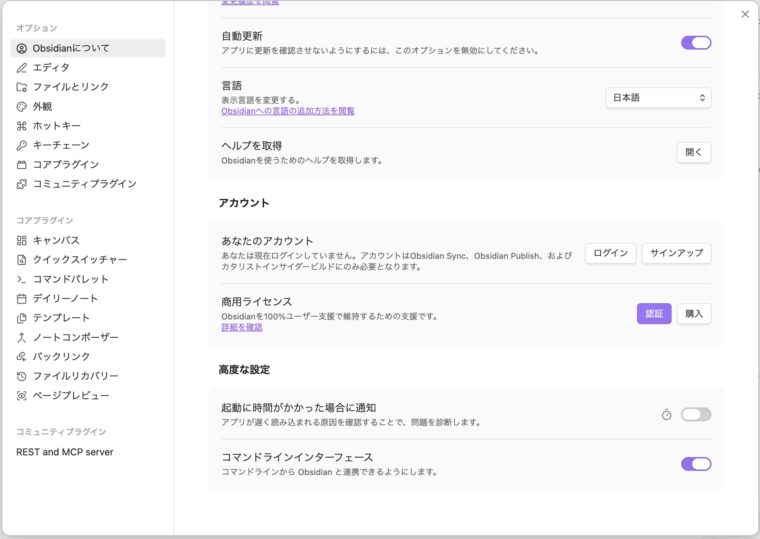
Task: Click the Obsidianについて person icon
Action: (x=22, y=48)
